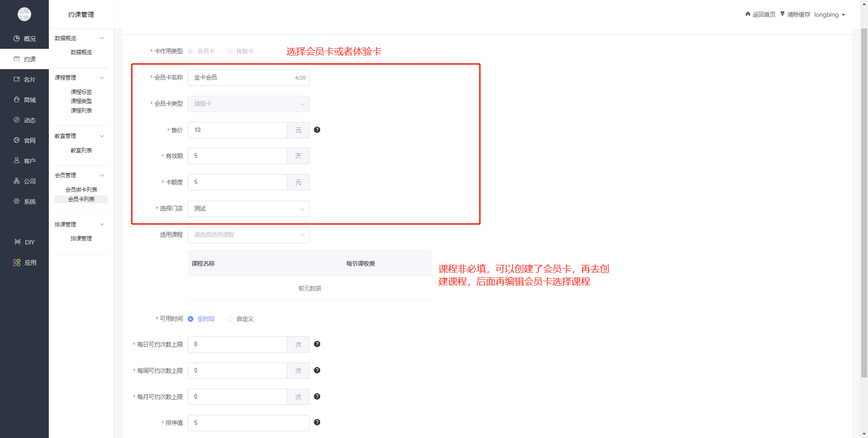Click the home icon for 返回首页

748,14
